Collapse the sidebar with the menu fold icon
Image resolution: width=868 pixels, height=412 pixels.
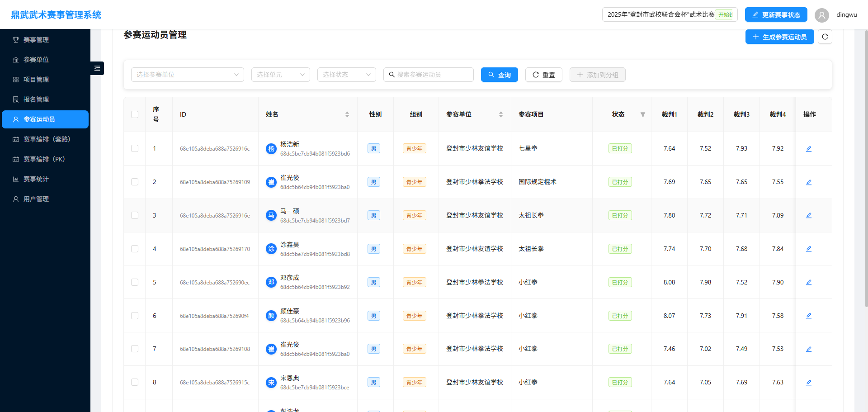coord(97,68)
